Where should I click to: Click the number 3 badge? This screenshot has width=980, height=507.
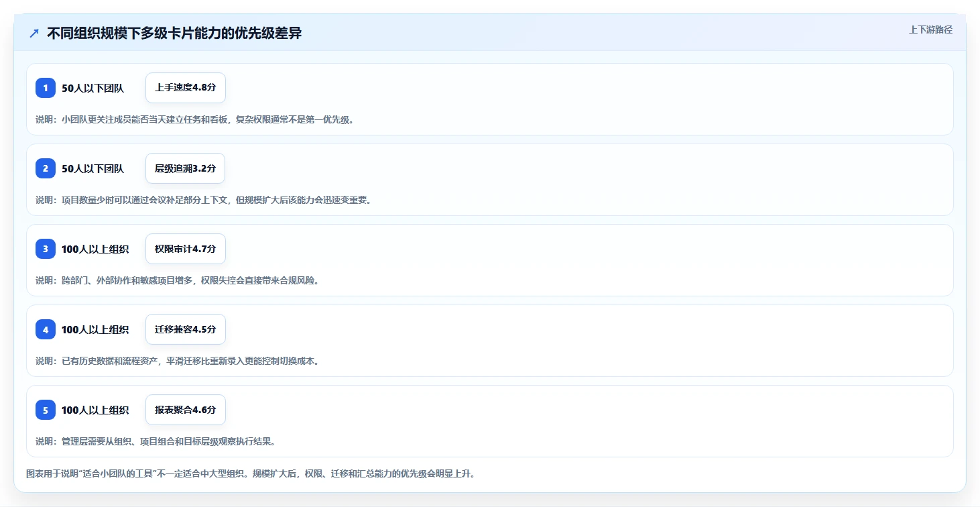point(46,249)
